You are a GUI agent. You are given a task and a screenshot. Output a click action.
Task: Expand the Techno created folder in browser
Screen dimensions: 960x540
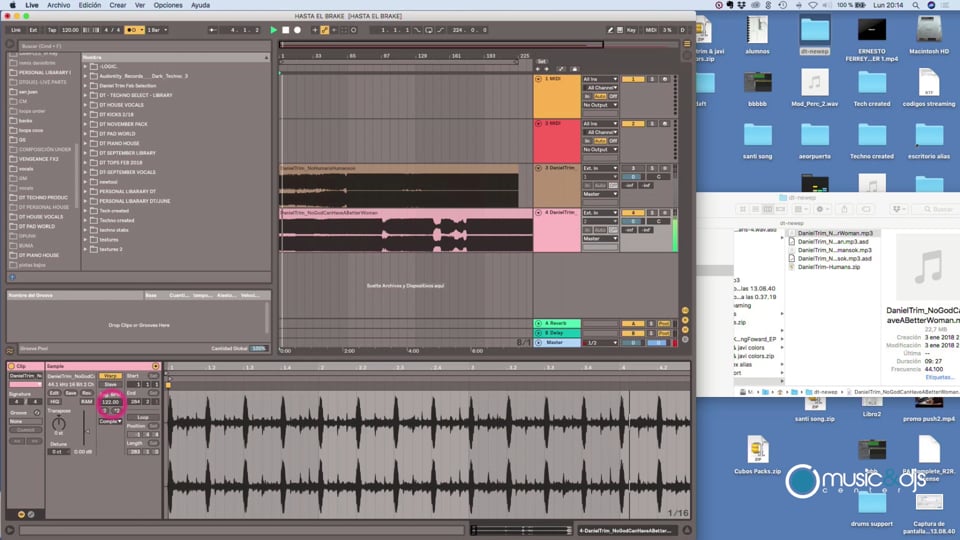click(x=85, y=220)
